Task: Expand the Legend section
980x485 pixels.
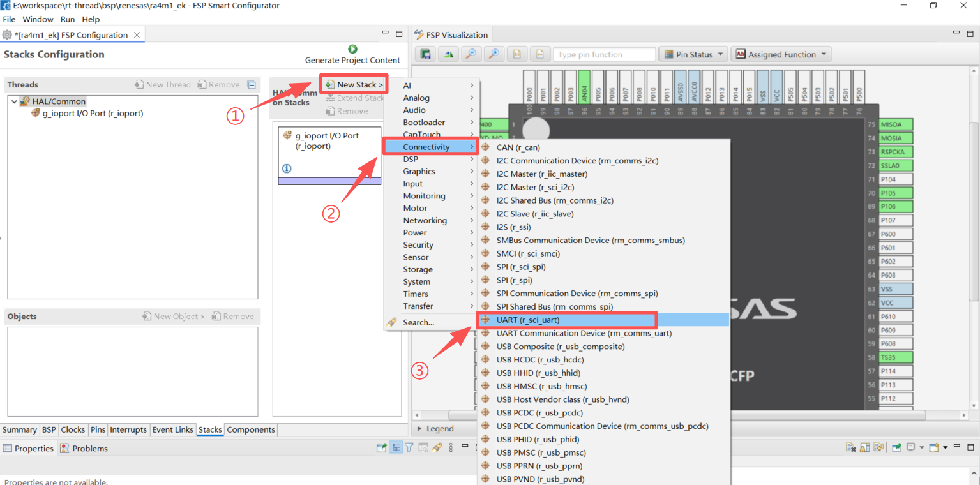Action: (x=419, y=429)
